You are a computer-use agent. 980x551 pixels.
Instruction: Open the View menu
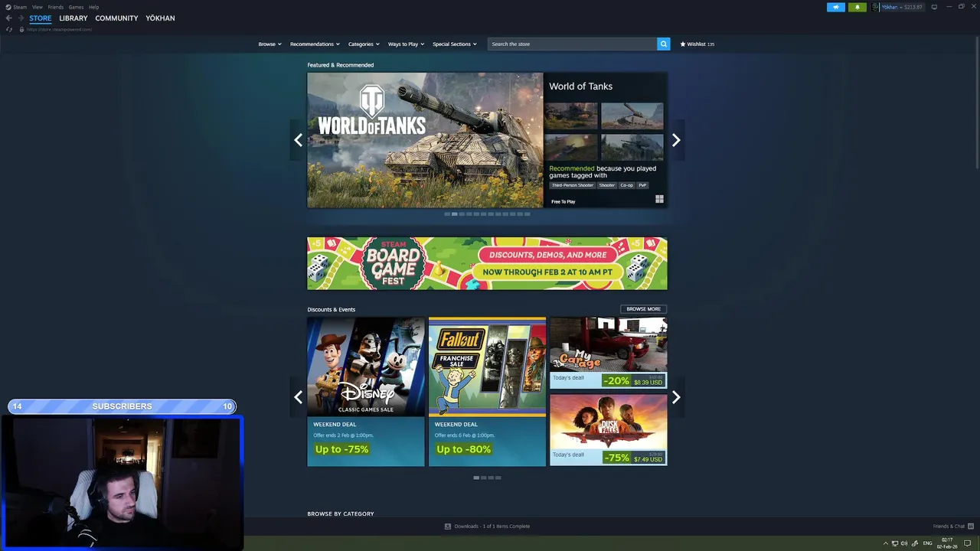(37, 7)
